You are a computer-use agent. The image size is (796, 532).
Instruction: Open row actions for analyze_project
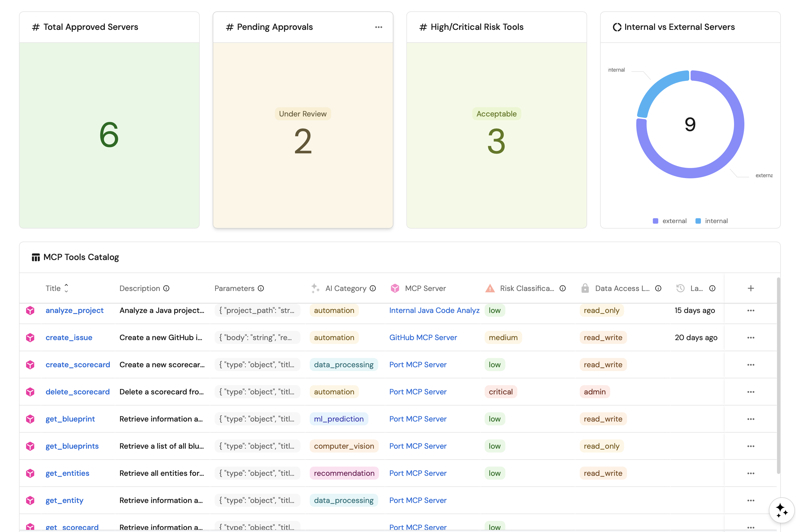[750, 311]
